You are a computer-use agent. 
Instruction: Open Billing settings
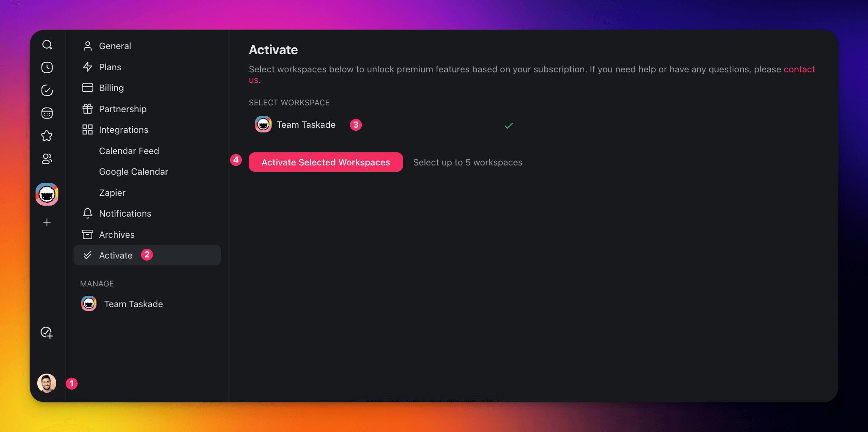coord(111,88)
